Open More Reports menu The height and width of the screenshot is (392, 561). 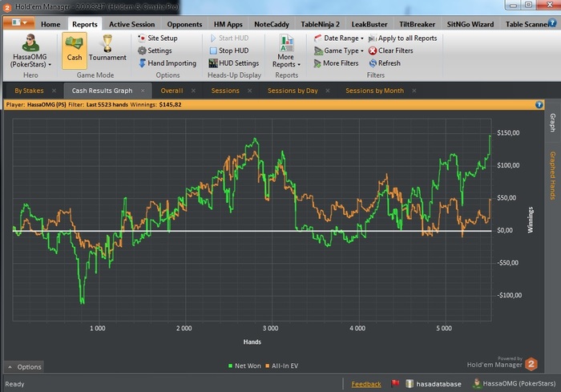point(286,51)
